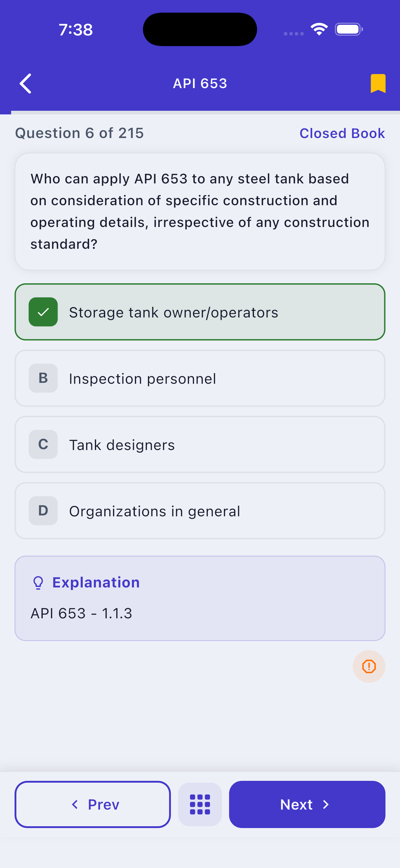400x868 pixels.
Task: Choose option D Organizations in general
Action: pyautogui.click(x=200, y=511)
